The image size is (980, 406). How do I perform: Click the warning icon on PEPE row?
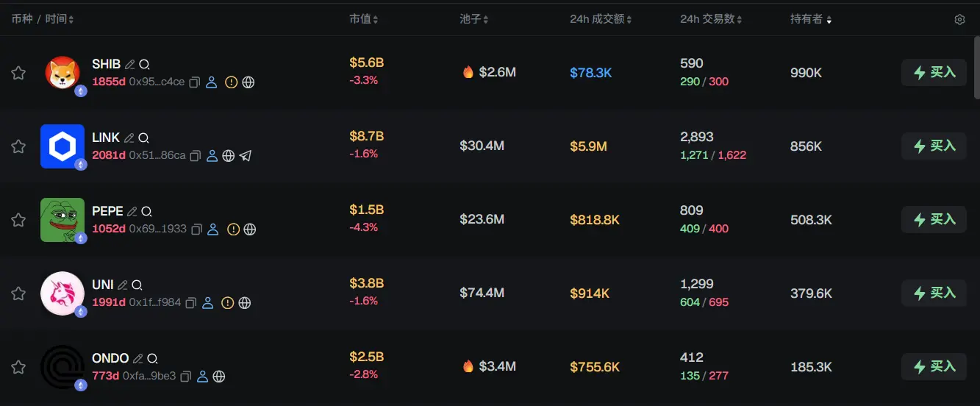(x=233, y=229)
